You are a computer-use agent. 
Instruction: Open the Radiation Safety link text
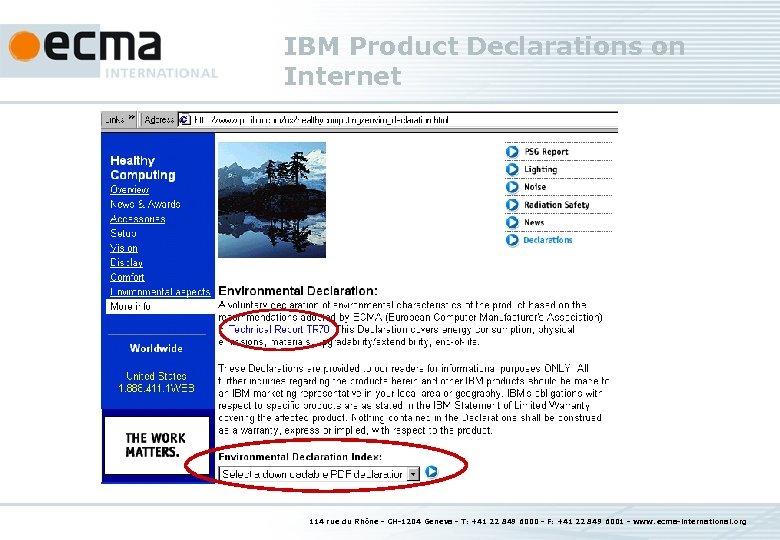(x=557, y=205)
